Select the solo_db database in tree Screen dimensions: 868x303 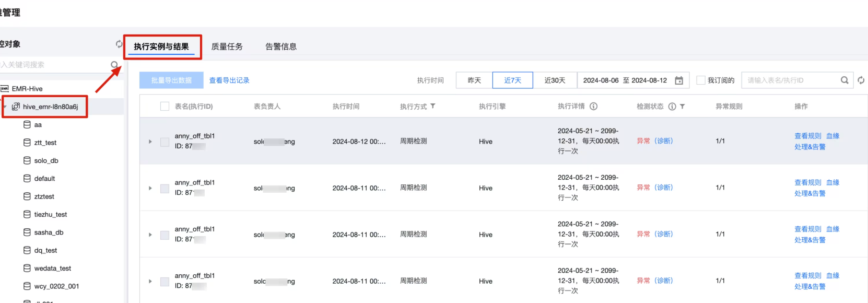tap(46, 160)
